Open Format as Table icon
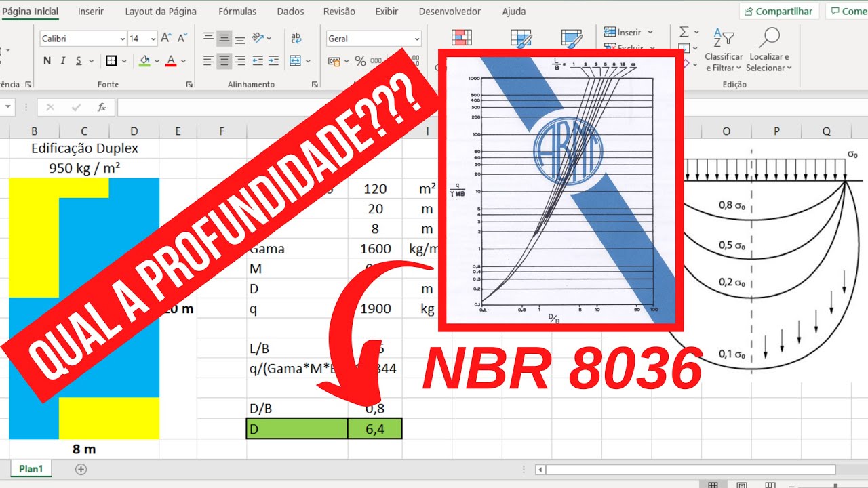Screen dimensions: 868x488 coord(520,39)
